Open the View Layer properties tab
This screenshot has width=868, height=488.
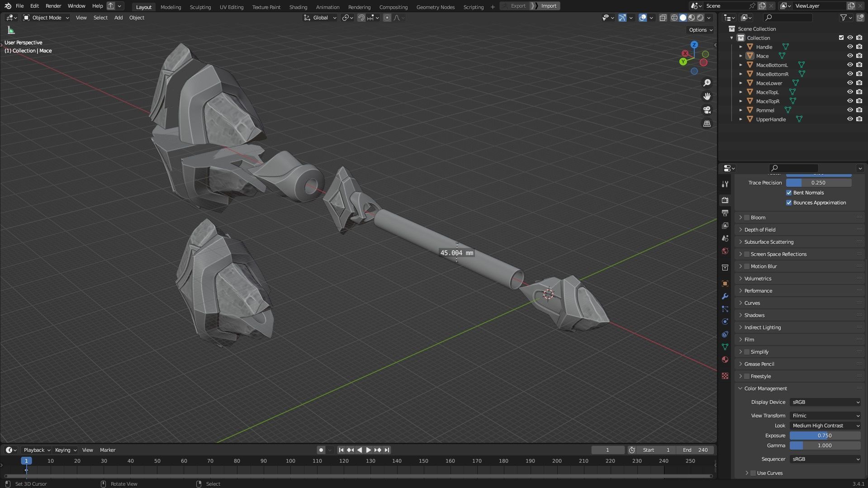tap(725, 225)
